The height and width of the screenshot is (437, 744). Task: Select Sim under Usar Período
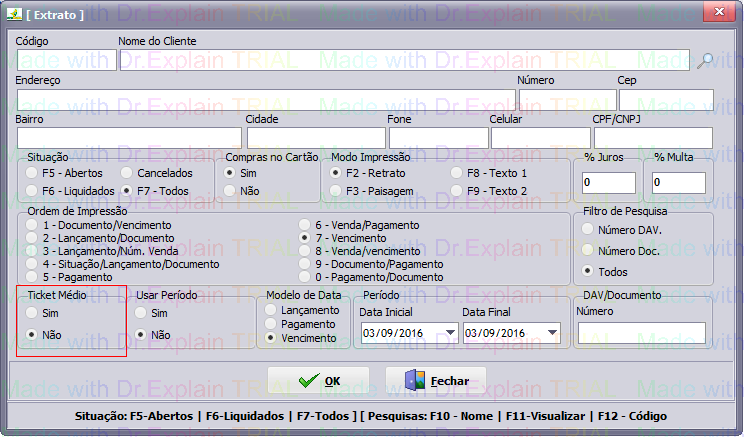pos(141,313)
